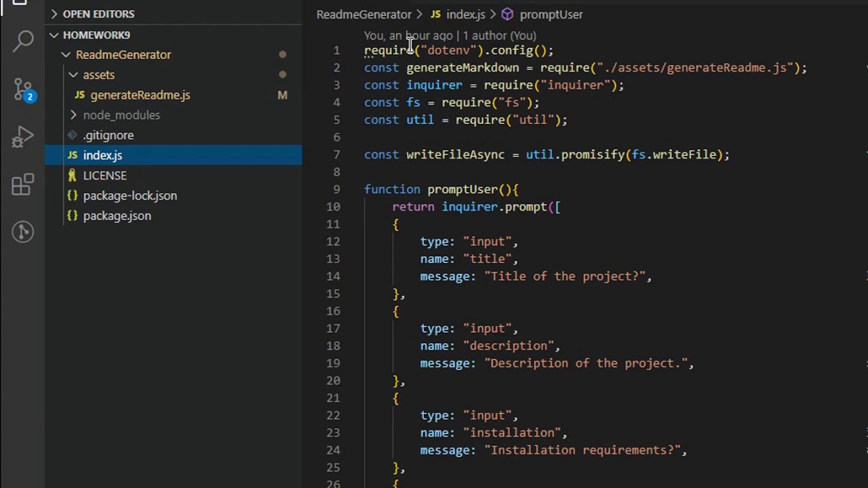Click the function name promptUser on line 9
The height and width of the screenshot is (488, 868).
pos(462,189)
